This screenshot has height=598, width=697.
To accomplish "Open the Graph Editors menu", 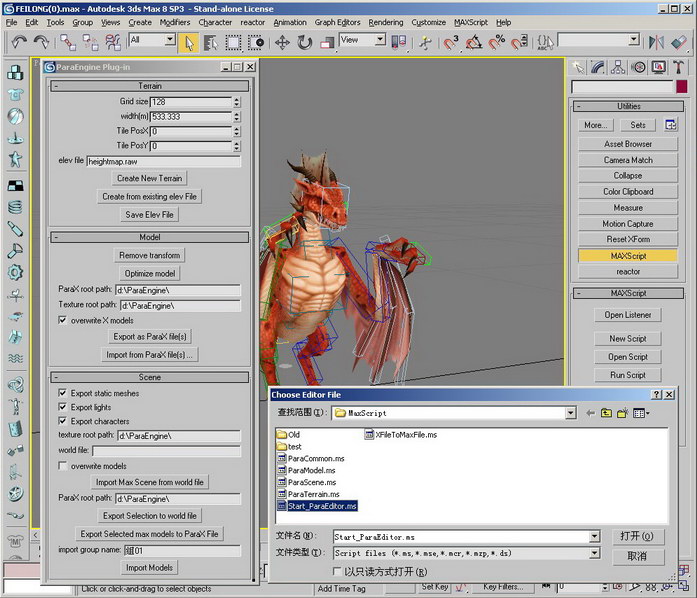I will coord(337,22).
